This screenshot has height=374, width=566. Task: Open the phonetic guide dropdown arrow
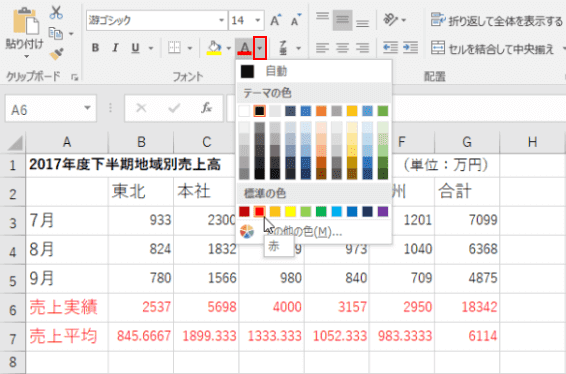click(298, 48)
